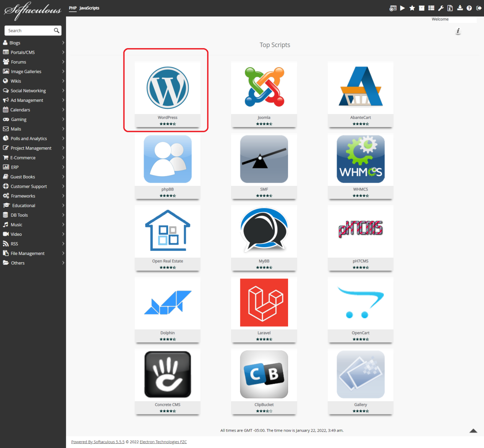Click the round info icon below Welcome
The height and width of the screenshot is (448, 484).
[458, 31]
